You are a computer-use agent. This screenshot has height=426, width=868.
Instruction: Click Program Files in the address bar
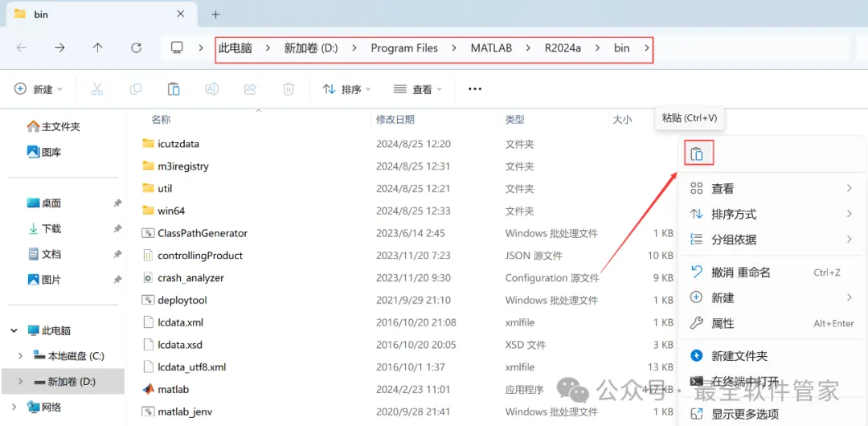tap(404, 48)
